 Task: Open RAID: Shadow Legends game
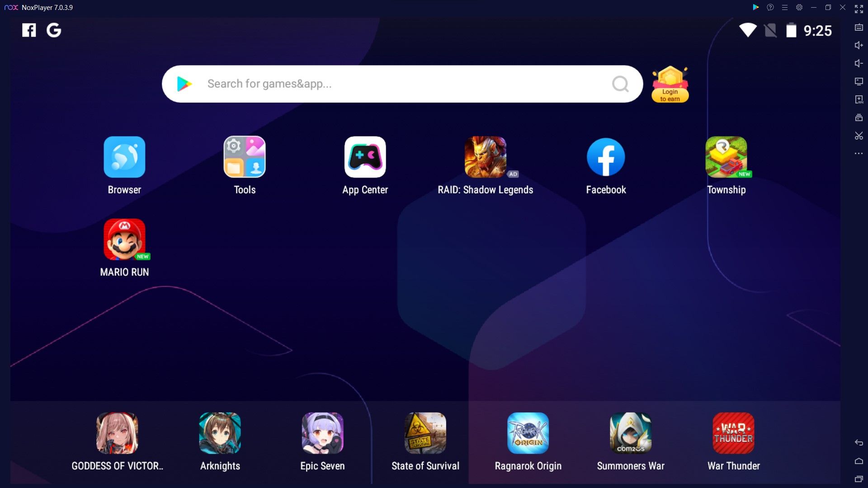(x=485, y=157)
